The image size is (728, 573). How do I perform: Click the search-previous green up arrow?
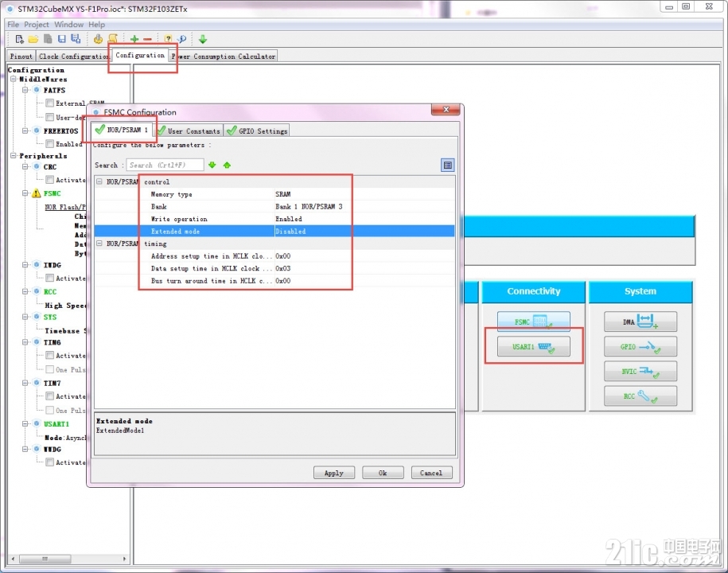(227, 166)
